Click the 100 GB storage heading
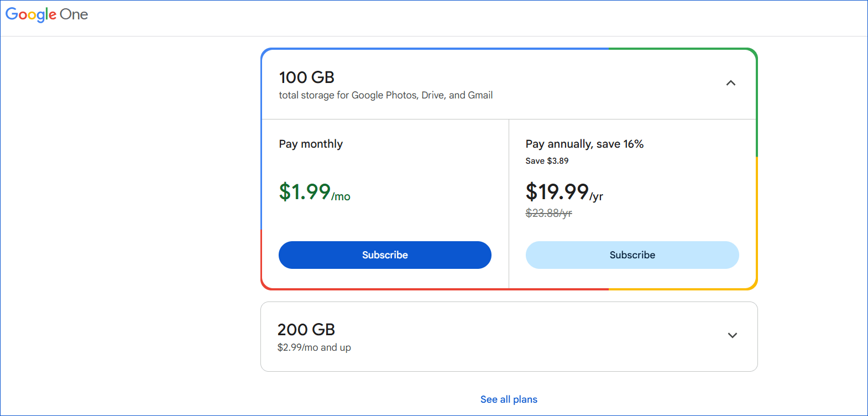 click(x=306, y=77)
